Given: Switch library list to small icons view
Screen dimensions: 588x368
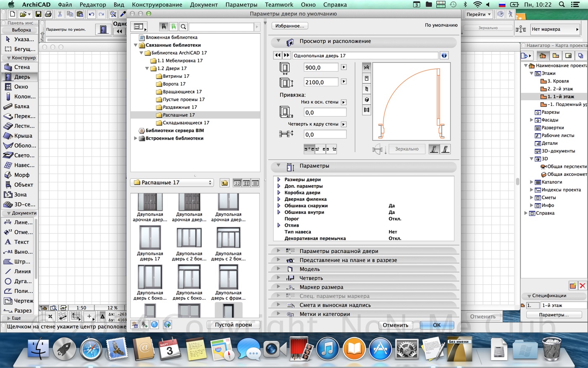Looking at the screenshot, I should click(246, 183).
